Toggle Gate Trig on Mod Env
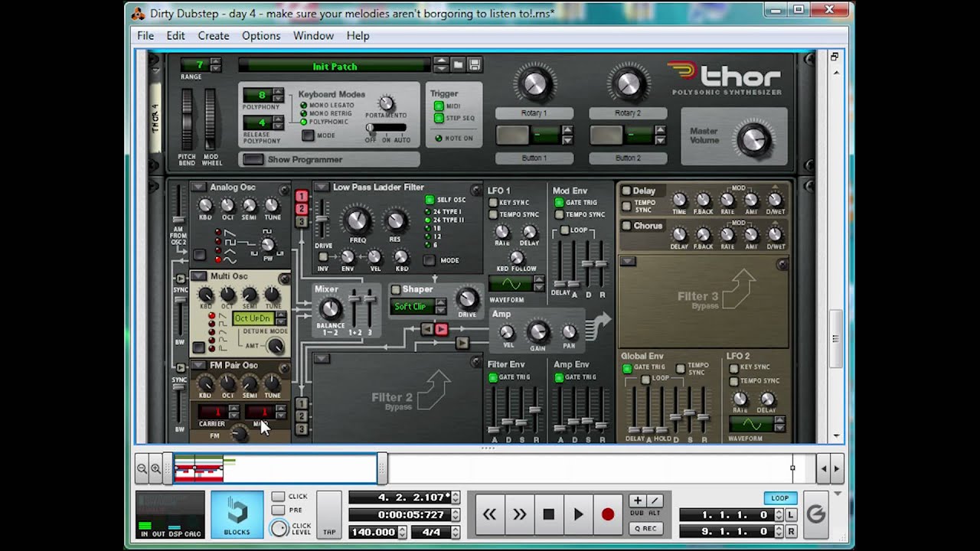 [x=559, y=203]
